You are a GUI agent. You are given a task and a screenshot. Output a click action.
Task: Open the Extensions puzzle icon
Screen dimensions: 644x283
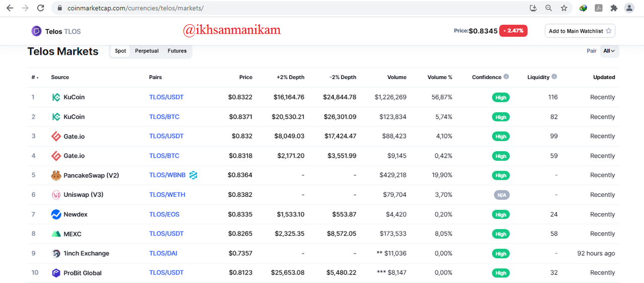tap(614, 8)
